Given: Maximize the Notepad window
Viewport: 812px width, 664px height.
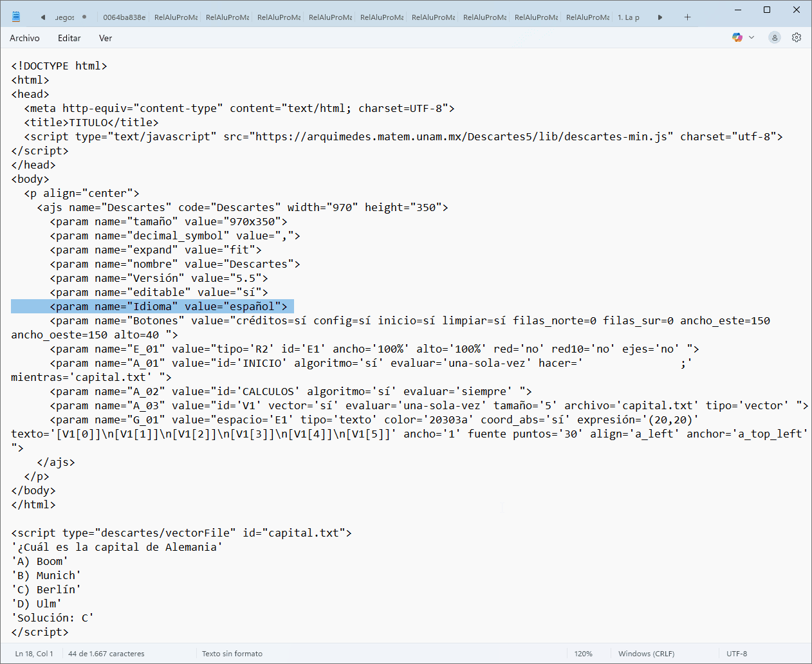Looking at the screenshot, I should point(767,10).
